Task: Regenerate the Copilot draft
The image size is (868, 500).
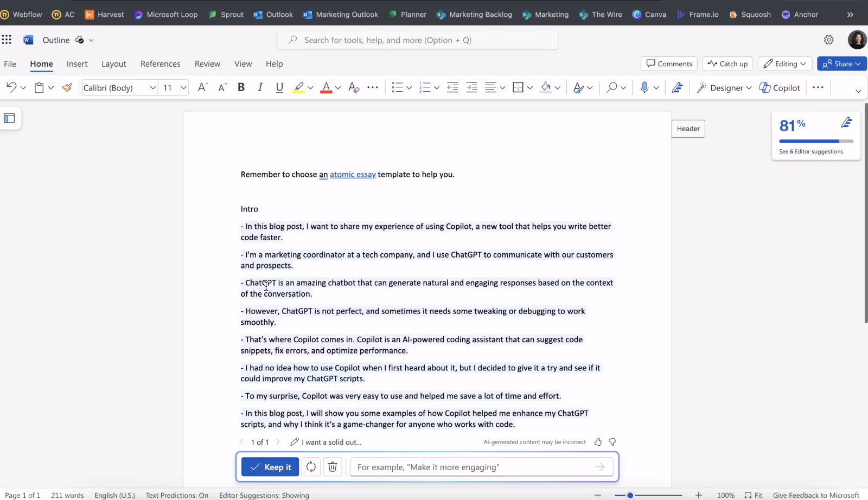Action: point(311,467)
